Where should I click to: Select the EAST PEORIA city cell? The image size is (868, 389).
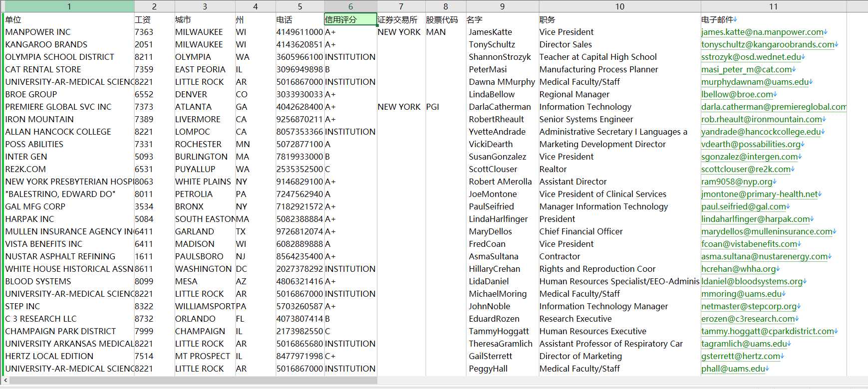[205, 69]
